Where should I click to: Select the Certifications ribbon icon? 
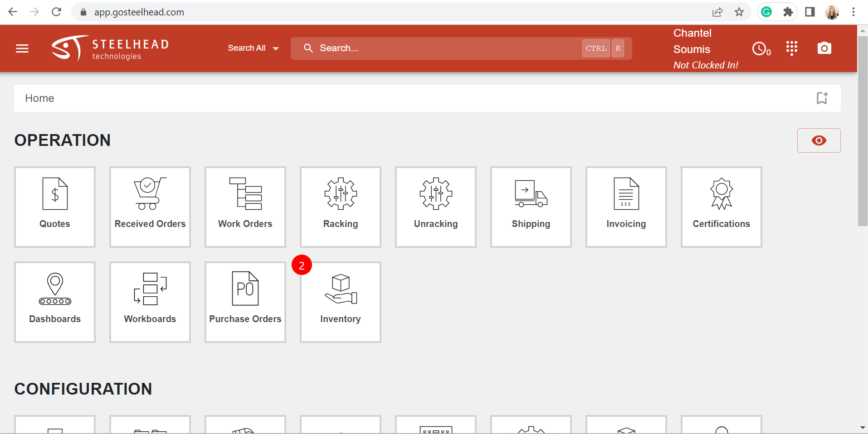(721, 194)
